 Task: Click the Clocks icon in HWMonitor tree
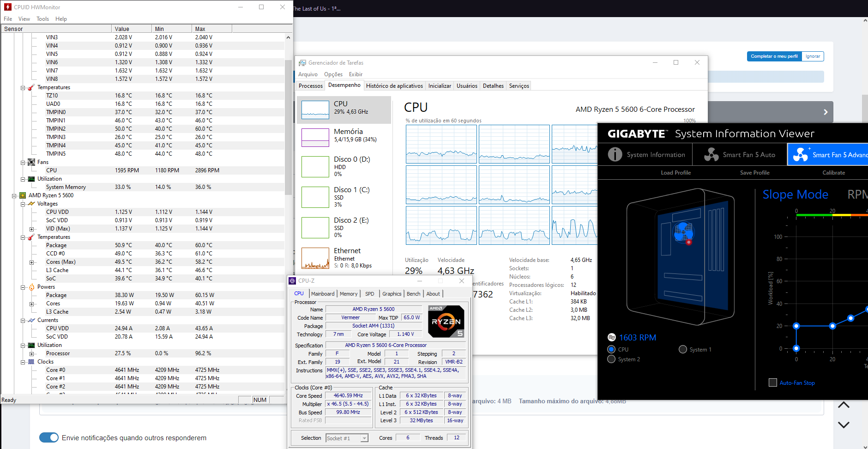pos(31,362)
